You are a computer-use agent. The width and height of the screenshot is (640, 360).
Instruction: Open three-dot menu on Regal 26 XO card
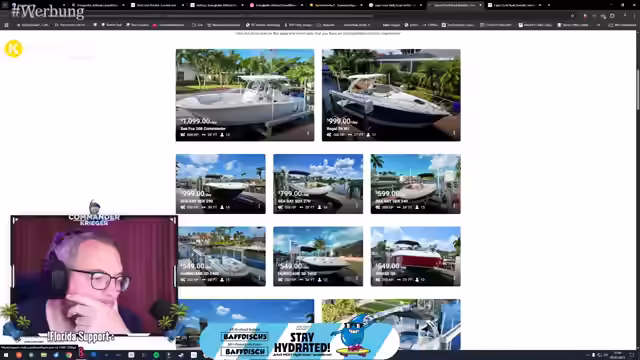point(454,133)
